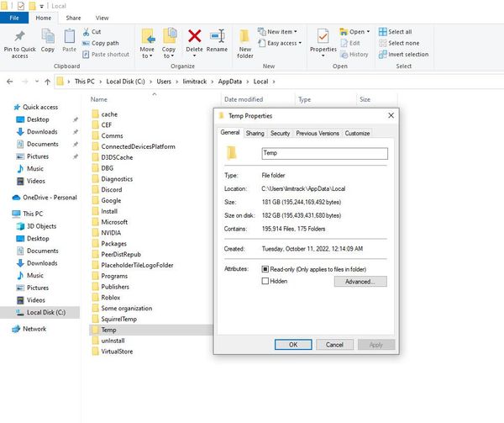Click limitrack in address breadcrumb
The height and width of the screenshot is (423, 504).
[x=195, y=82]
